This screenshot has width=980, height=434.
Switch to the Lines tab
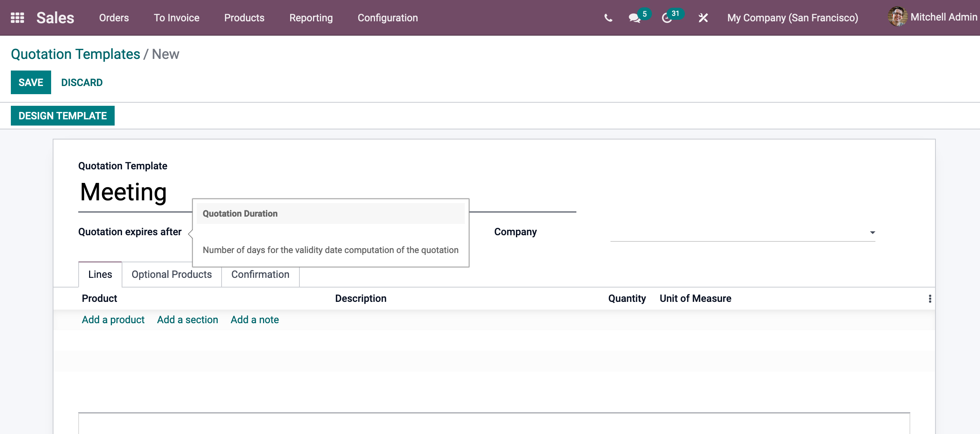click(100, 274)
